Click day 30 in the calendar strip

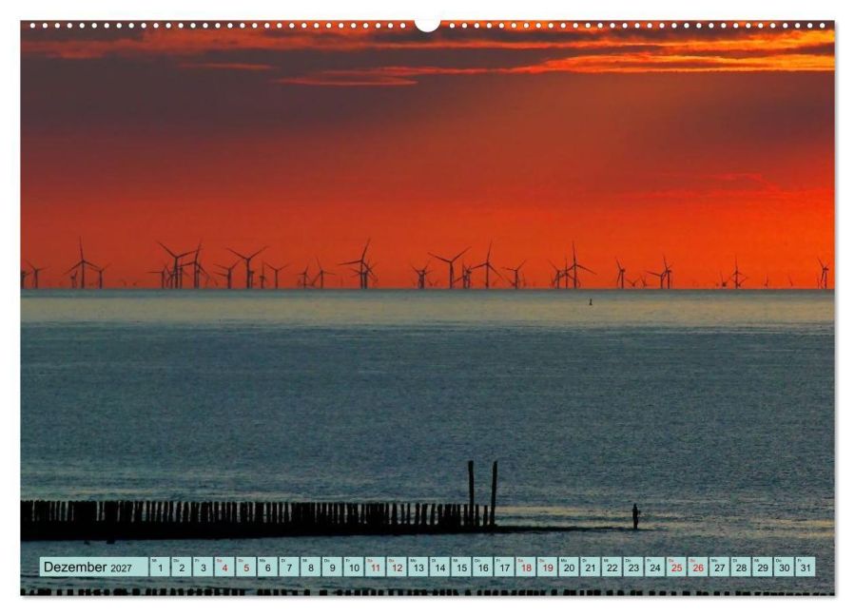point(785,567)
